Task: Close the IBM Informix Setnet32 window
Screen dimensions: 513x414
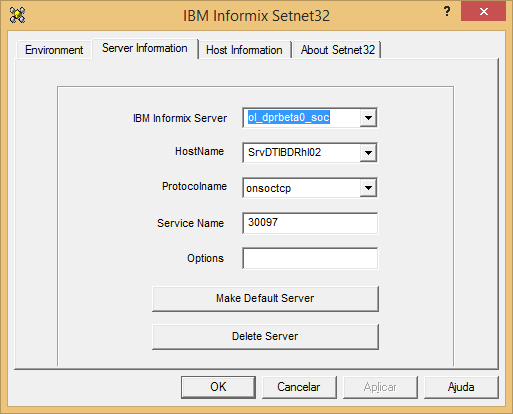Action: pos(483,12)
